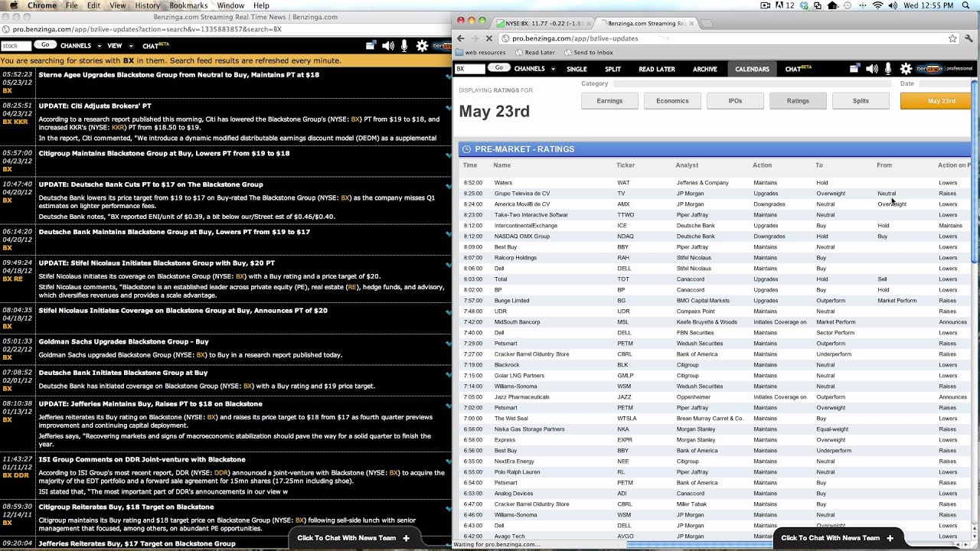Image resolution: width=980 pixels, height=551 pixels.
Task: Toggle the microphone icon in right Benzinga toolbar
Action: tap(888, 69)
